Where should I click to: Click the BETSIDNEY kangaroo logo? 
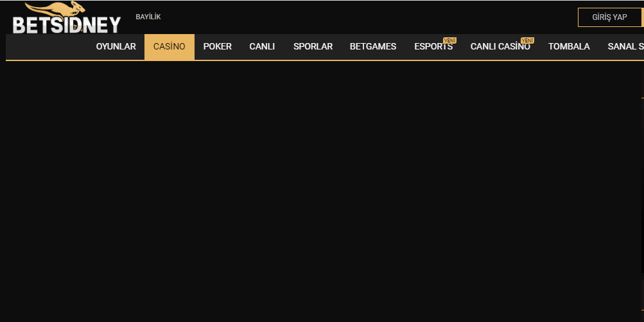67,18
